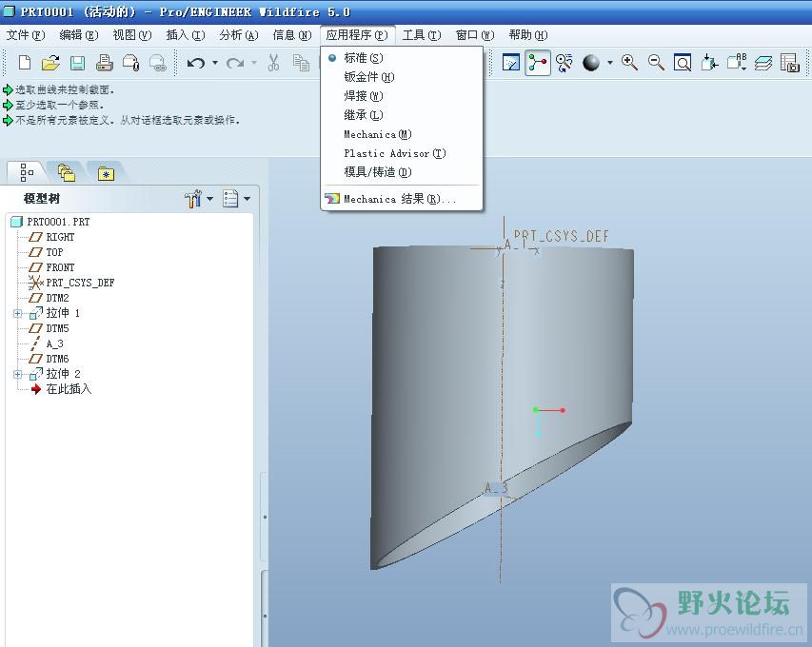Open the 信息(N) menu
The height and width of the screenshot is (647, 812).
292,35
